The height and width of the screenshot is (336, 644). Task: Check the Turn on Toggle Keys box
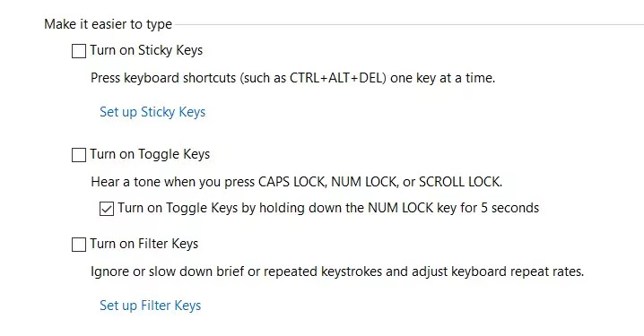(78, 155)
